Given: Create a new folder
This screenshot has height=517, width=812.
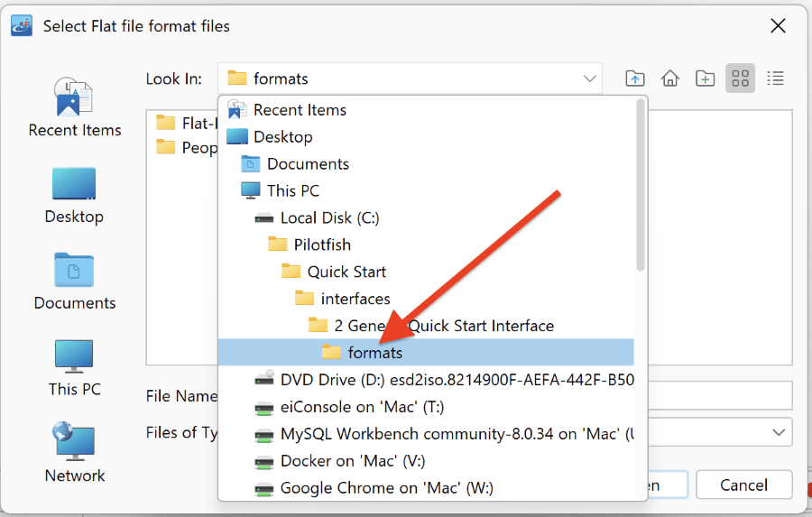Looking at the screenshot, I should pos(705,78).
